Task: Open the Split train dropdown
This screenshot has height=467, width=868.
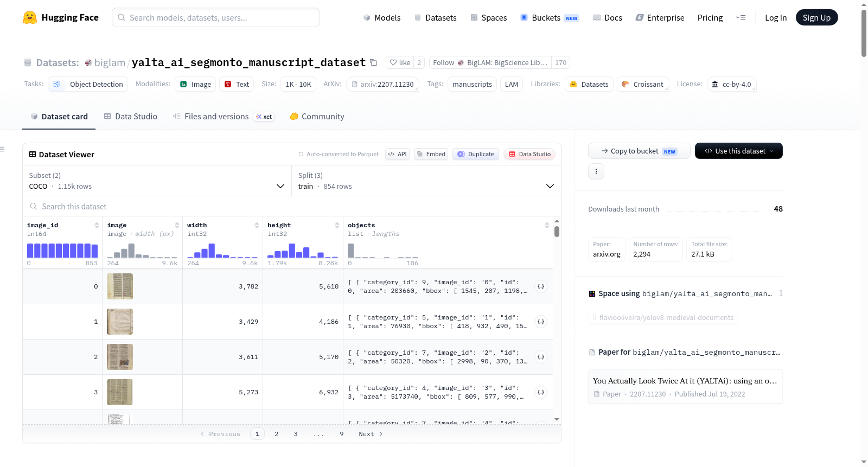Action: [x=426, y=181]
